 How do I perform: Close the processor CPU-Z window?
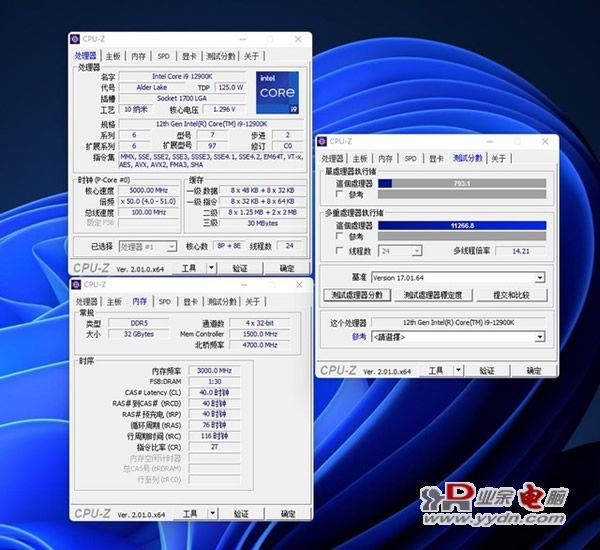tap(298, 39)
